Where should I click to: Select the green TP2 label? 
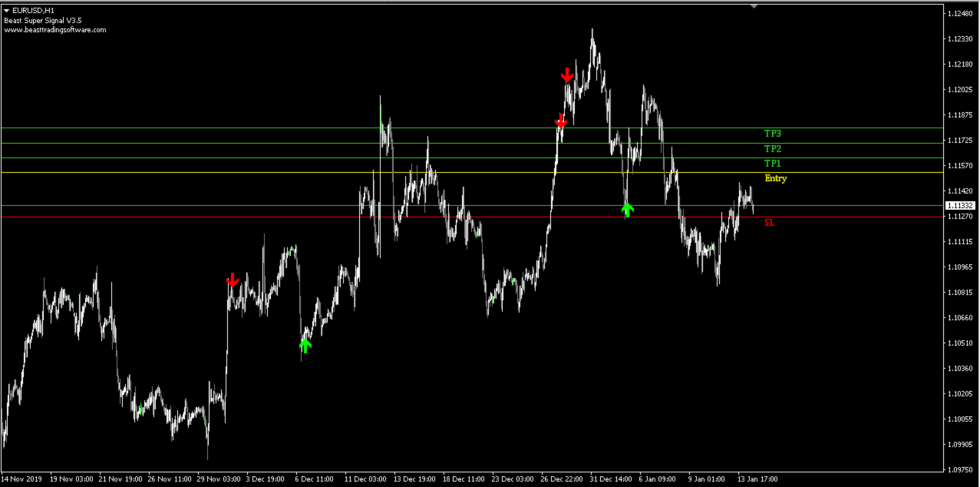tap(772, 148)
